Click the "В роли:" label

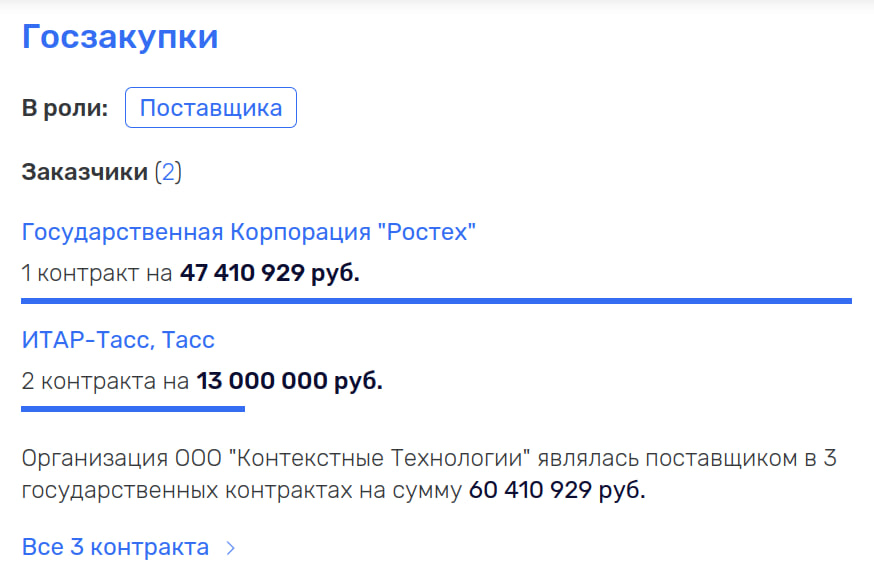click(65, 108)
